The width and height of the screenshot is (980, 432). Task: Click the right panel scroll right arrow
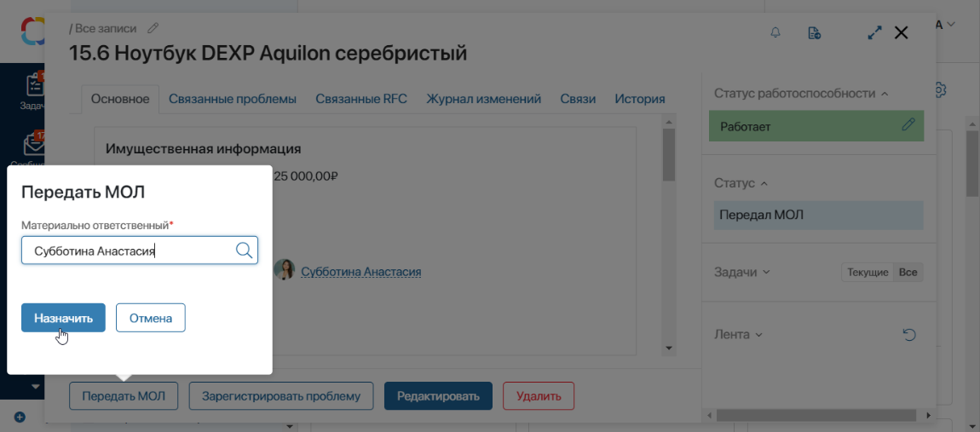[x=928, y=415]
